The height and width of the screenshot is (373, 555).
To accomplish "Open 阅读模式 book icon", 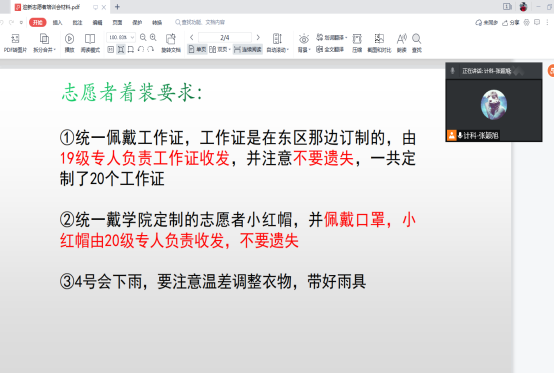I will coord(90,39).
